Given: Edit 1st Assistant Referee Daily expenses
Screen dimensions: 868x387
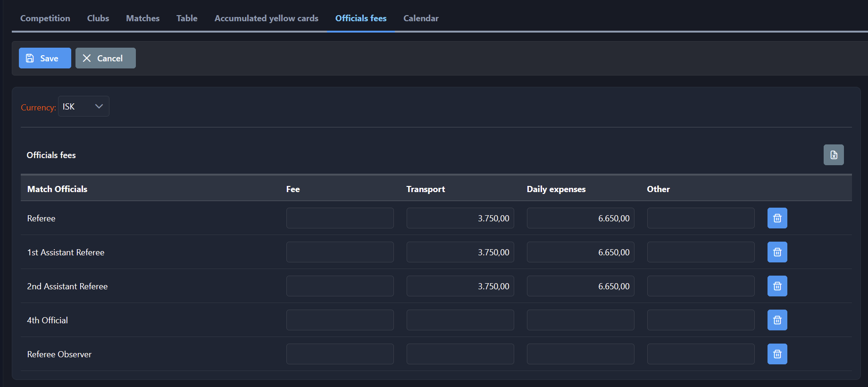Looking at the screenshot, I should click(580, 252).
